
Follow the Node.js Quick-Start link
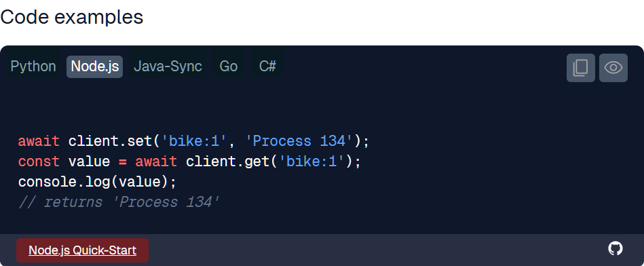[x=83, y=250]
